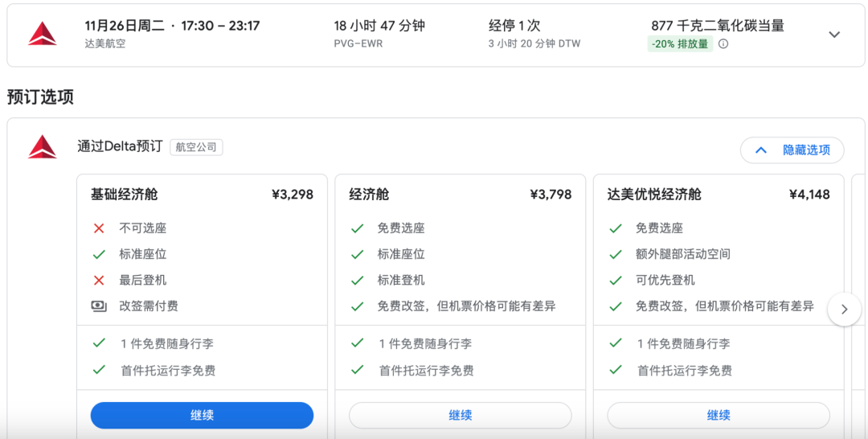
Task: Show next fare options with right arrow
Action: [844, 310]
